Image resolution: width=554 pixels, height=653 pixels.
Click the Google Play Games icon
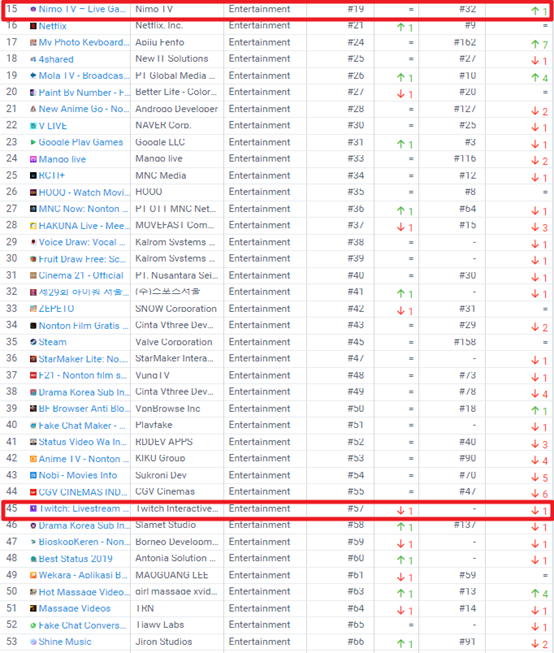click(33, 142)
